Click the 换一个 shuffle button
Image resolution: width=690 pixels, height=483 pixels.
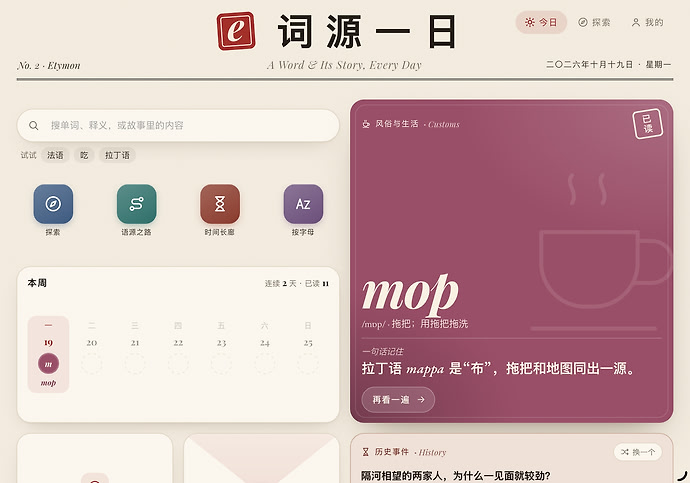638,452
